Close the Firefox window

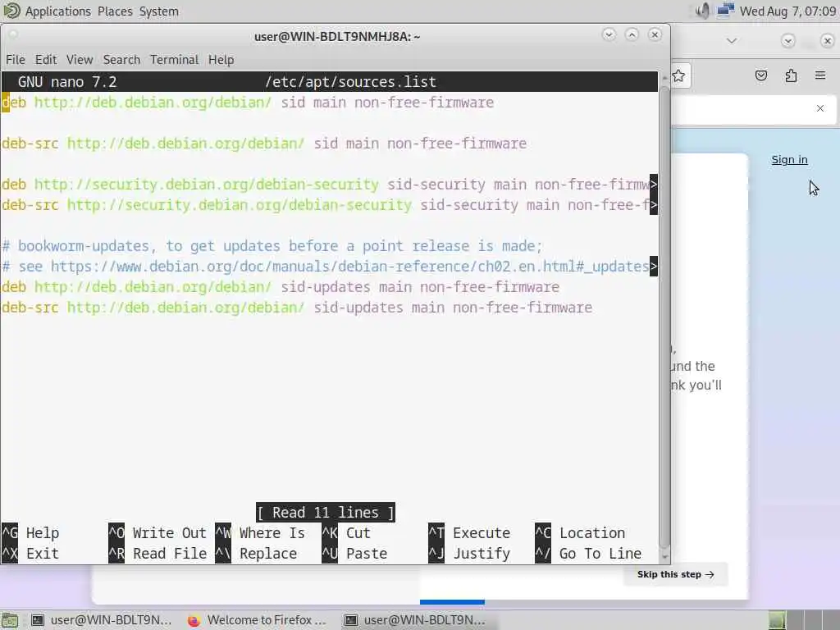[x=827, y=41]
